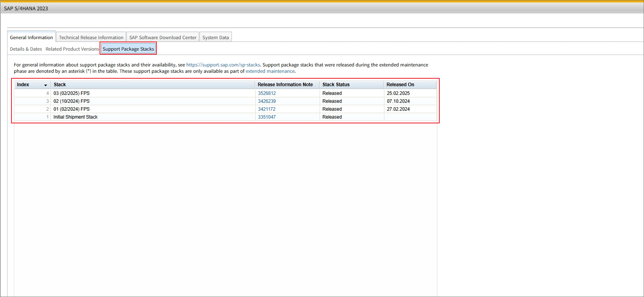Screen dimensions: 644x297
Task: Open the General Information tab
Action: click(31, 37)
